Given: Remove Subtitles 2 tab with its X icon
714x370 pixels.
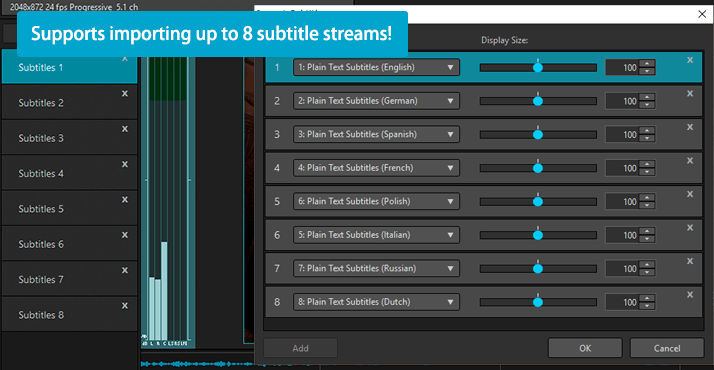Looking at the screenshot, I should point(125,94).
